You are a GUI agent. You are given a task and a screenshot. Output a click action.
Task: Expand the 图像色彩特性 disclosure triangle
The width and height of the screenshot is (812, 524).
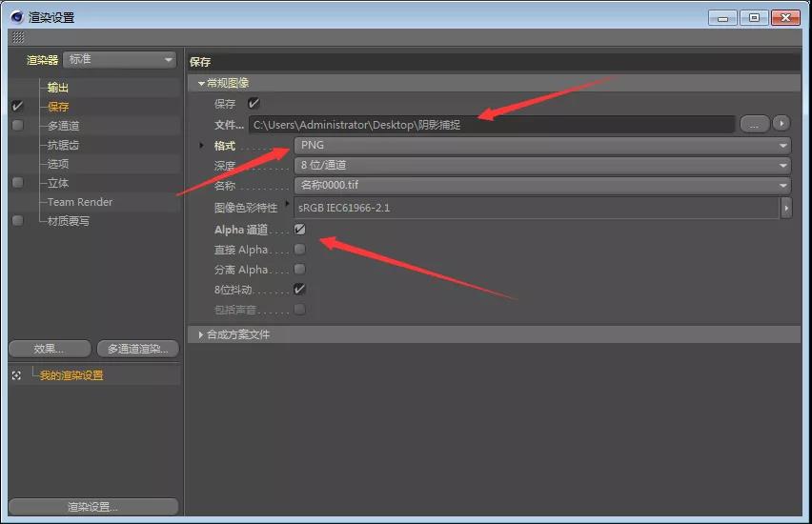click(x=288, y=204)
